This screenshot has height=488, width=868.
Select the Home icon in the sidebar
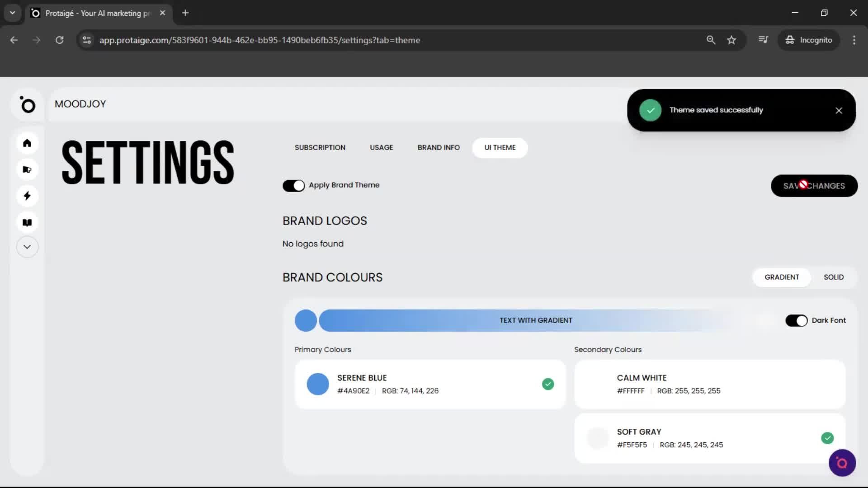27,143
